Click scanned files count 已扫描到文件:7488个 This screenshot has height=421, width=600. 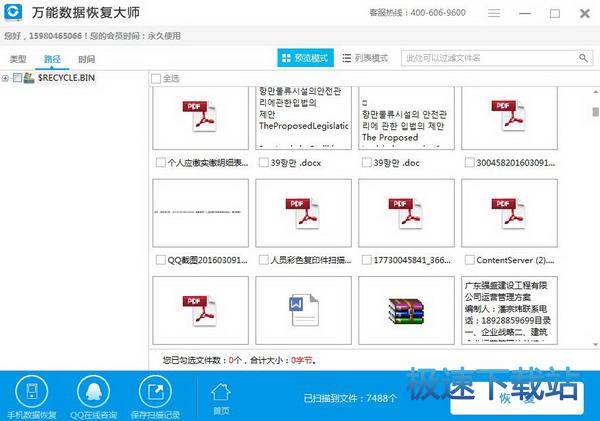tap(350, 398)
